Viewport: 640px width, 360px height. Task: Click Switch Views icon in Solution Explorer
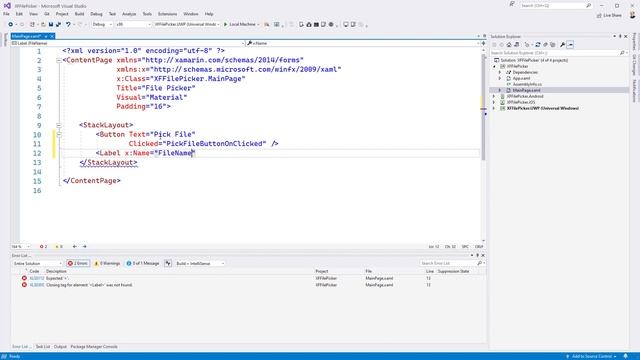[x=517, y=45]
